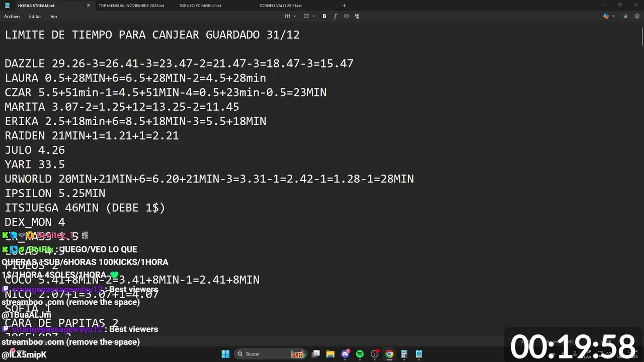Expand the Copilot dropdown arrow

click(613, 16)
